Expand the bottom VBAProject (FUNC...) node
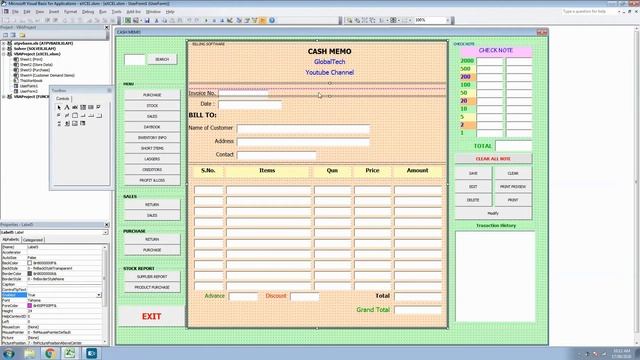The image size is (640, 360). pyautogui.click(x=4, y=97)
